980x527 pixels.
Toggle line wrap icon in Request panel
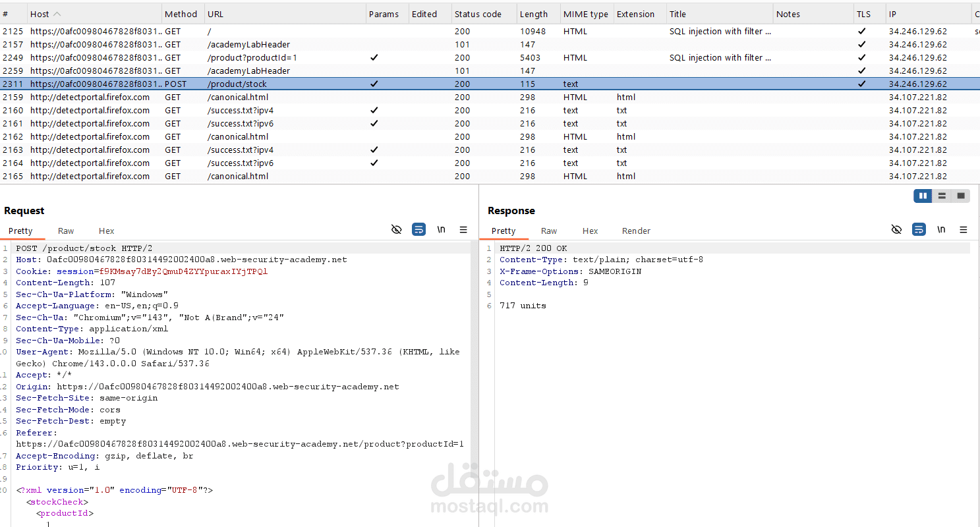click(418, 229)
